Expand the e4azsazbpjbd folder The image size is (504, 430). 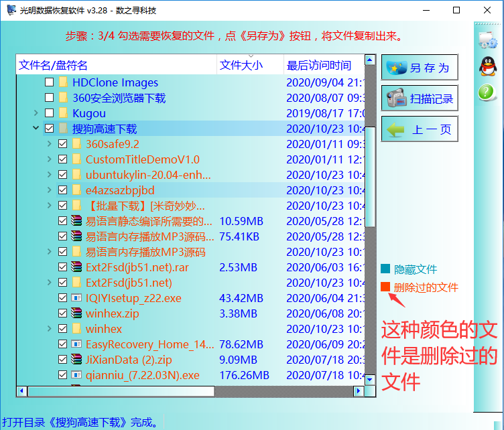point(49,190)
